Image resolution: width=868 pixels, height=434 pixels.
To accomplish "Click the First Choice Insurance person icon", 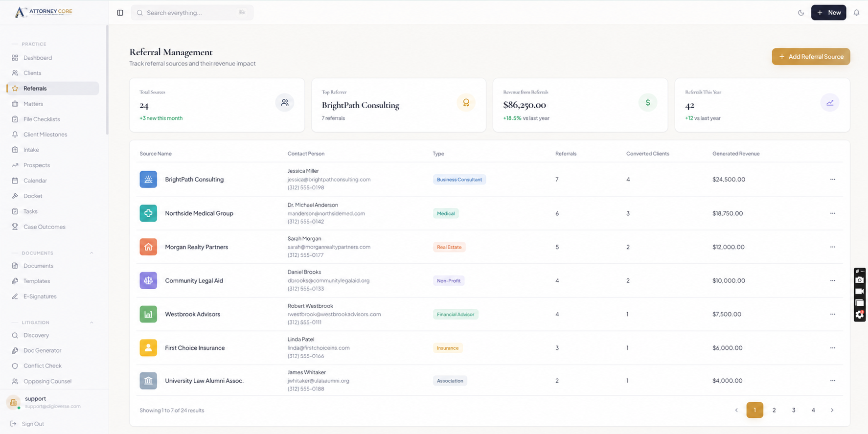I will (148, 348).
